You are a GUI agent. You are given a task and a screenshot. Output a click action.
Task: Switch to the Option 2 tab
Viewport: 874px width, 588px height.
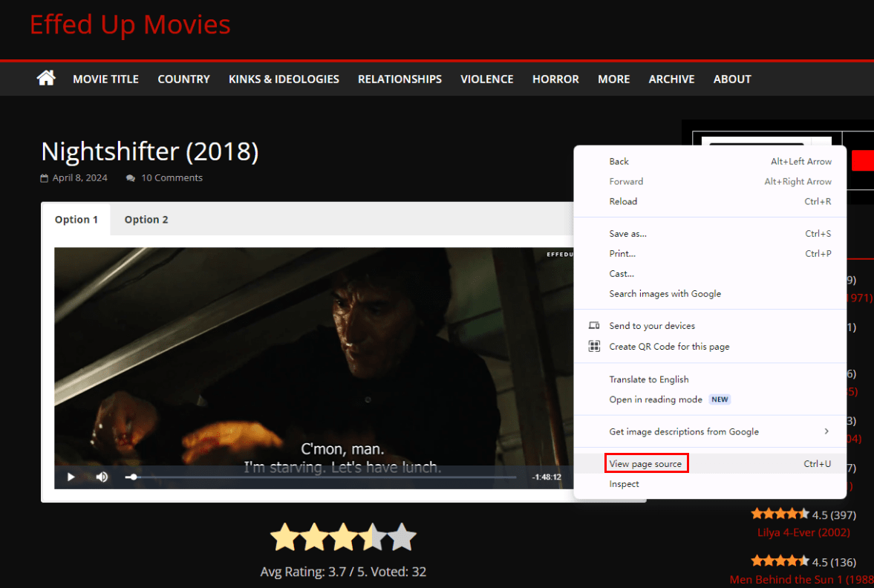pos(146,220)
